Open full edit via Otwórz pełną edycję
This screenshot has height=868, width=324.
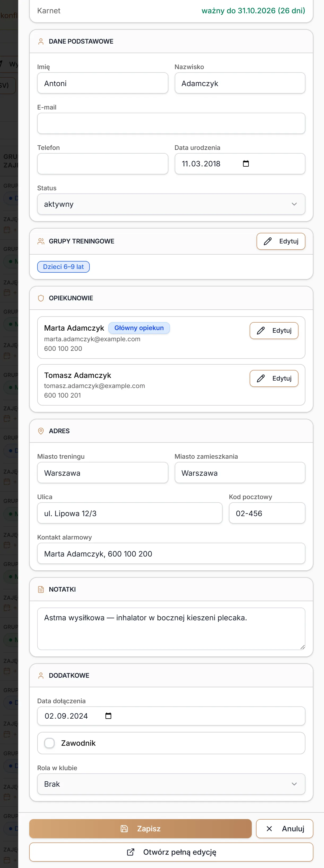click(x=171, y=852)
